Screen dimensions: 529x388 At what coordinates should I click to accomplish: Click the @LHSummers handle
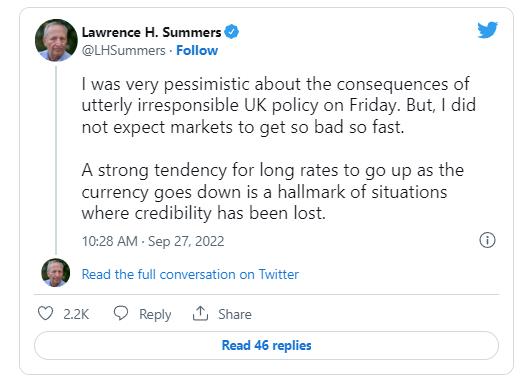click(x=123, y=51)
